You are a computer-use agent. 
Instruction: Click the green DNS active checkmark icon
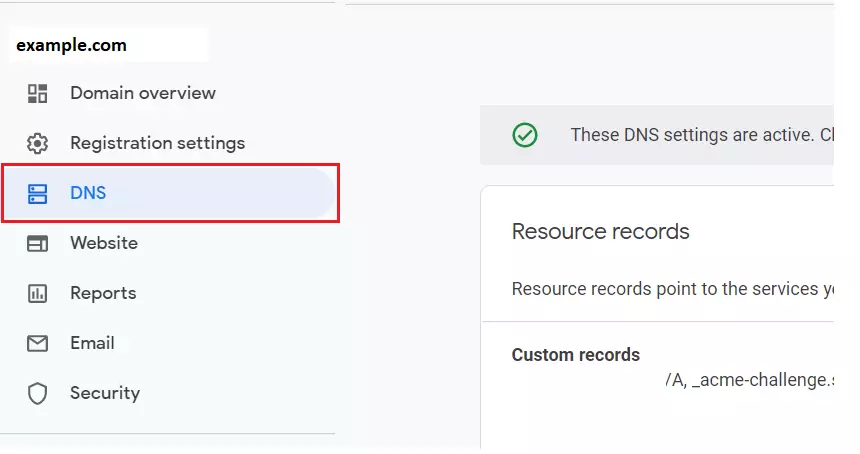point(525,135)
